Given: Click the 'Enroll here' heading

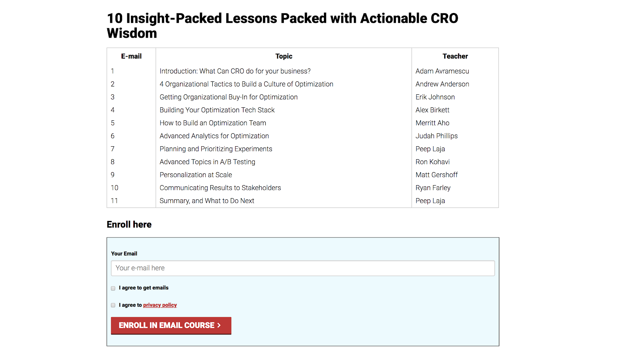Looking at the screenshot, I should [129, 224].
